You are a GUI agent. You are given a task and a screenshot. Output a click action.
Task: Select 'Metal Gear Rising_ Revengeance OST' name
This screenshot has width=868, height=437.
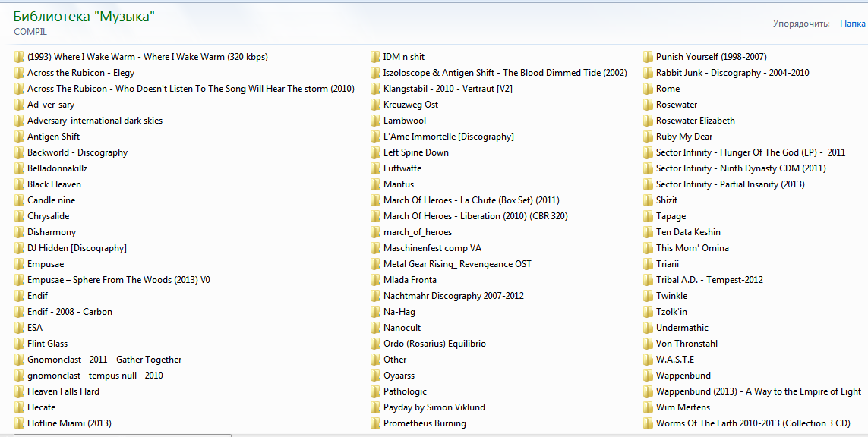point(457,264)
